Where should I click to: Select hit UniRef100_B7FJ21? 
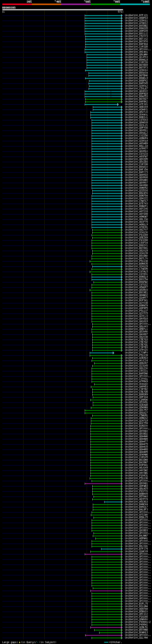point(136,15)
